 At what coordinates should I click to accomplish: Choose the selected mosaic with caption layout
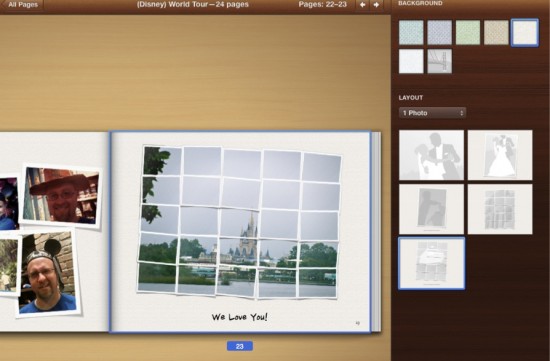432,263
